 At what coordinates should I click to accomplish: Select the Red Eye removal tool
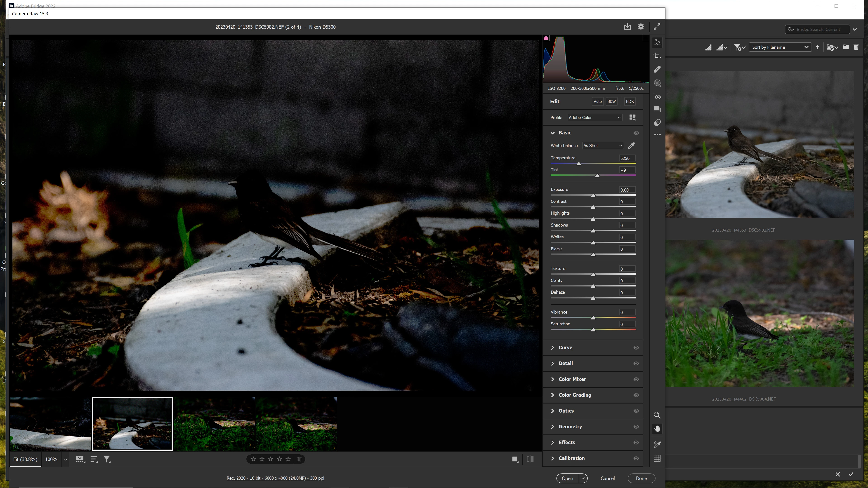pyautogui.click(x=657, y=96)
